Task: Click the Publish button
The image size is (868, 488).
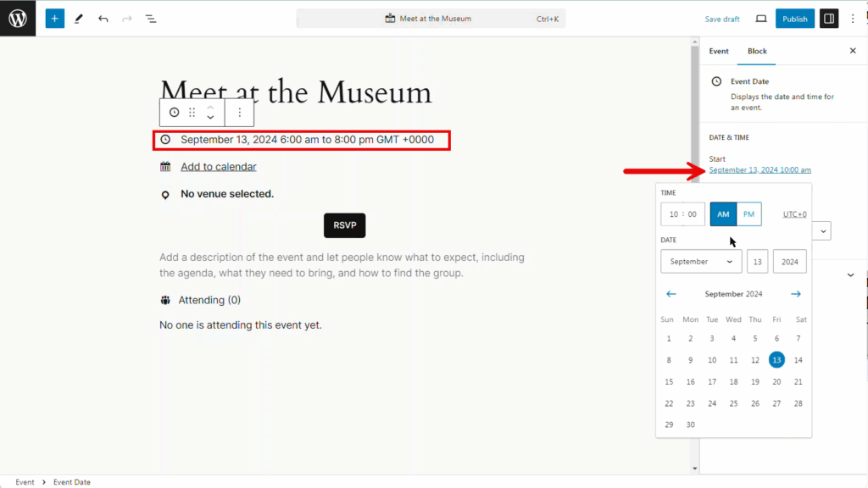Action: [x=794, y=19]
